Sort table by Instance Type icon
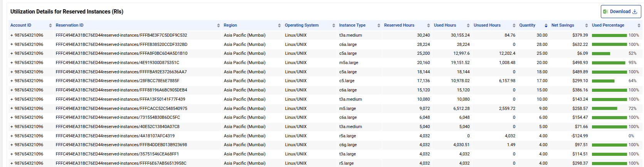 pos(379,25)
